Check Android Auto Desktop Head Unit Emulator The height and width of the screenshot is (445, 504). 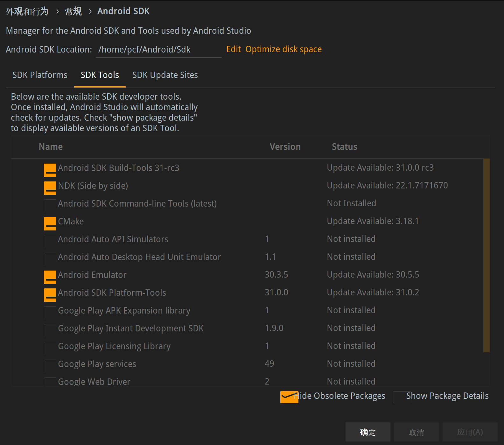tap(50, 259)
